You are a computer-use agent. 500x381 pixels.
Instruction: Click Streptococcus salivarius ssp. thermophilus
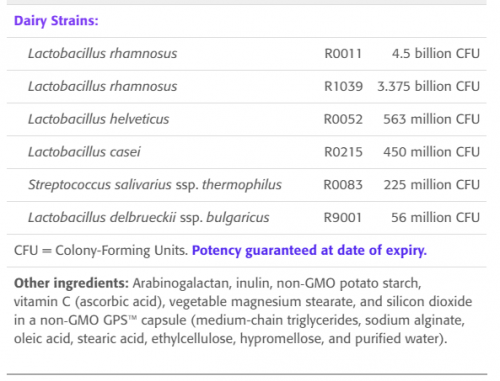click(x=155, y=185)
